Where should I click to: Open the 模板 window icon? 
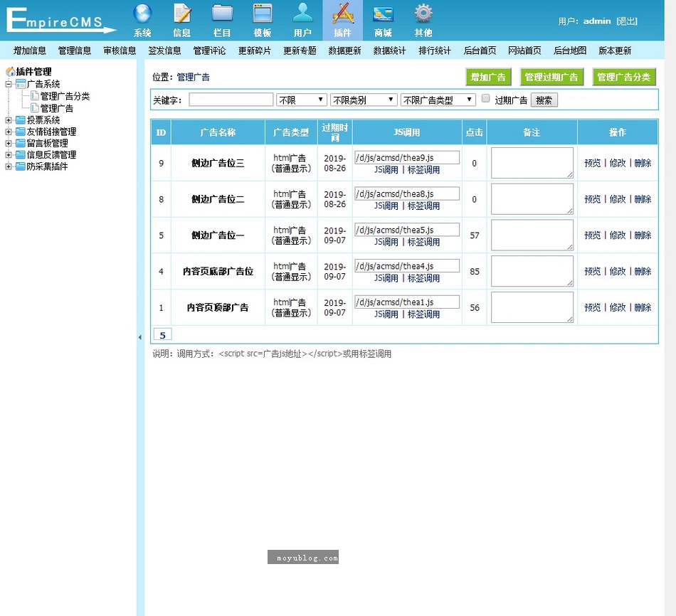262,14
